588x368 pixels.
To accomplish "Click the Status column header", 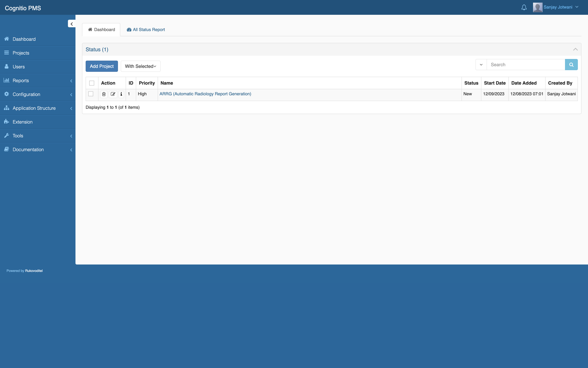I will tap(471, 83).
